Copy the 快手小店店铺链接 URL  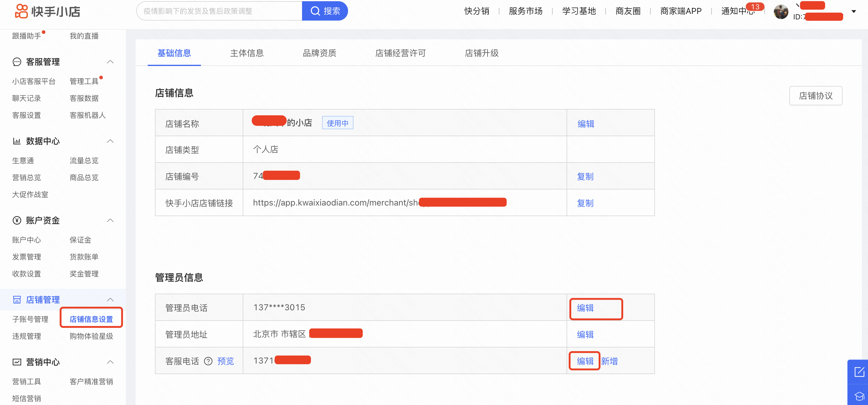pyautogui.click(x=585, y=203)
